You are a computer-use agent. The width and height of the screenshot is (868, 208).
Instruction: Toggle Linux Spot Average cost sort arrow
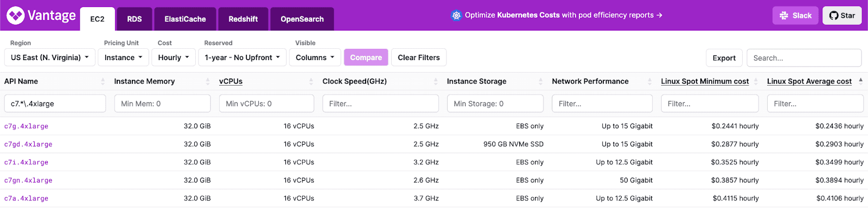860,81
